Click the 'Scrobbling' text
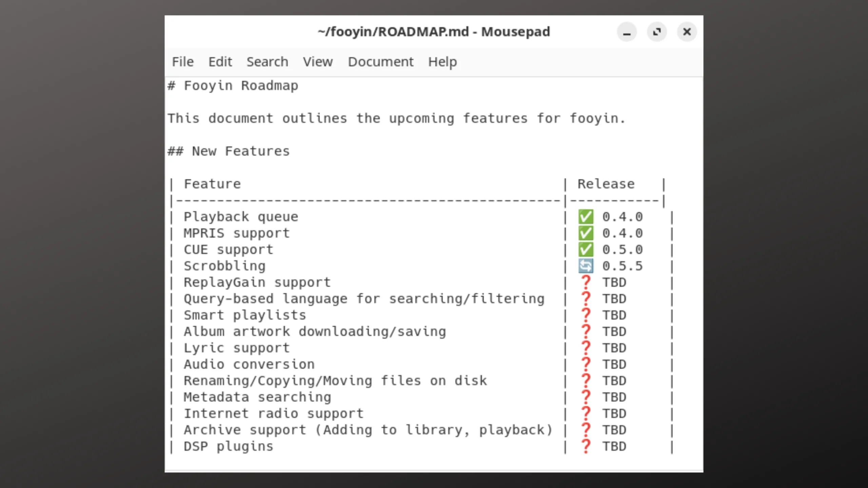Viewport: 868px width, 488px height. point(224,266)
